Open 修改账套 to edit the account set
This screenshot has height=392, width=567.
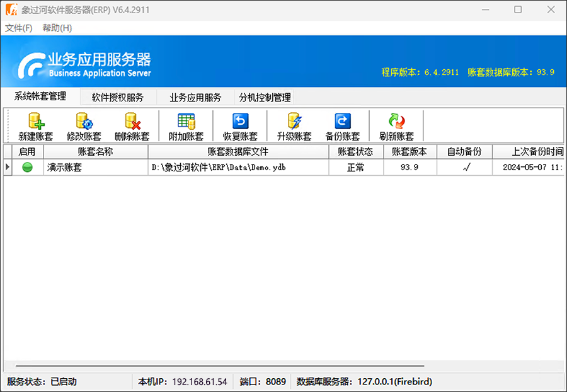pos(84,126)
